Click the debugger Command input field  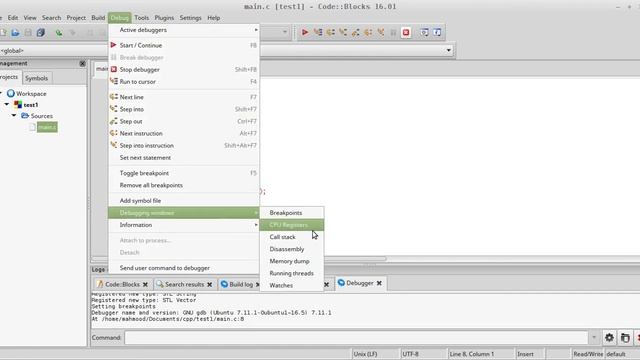click(356, 338)
